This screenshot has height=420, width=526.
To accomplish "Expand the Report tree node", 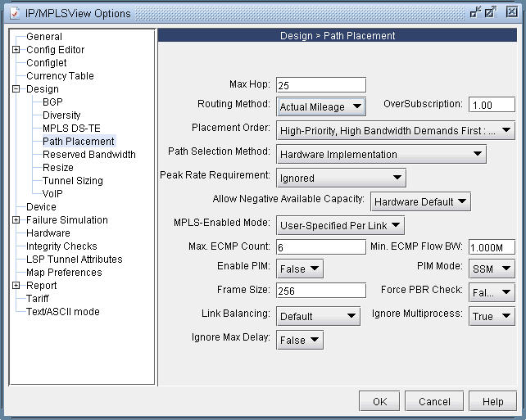I will pos(16,286).
